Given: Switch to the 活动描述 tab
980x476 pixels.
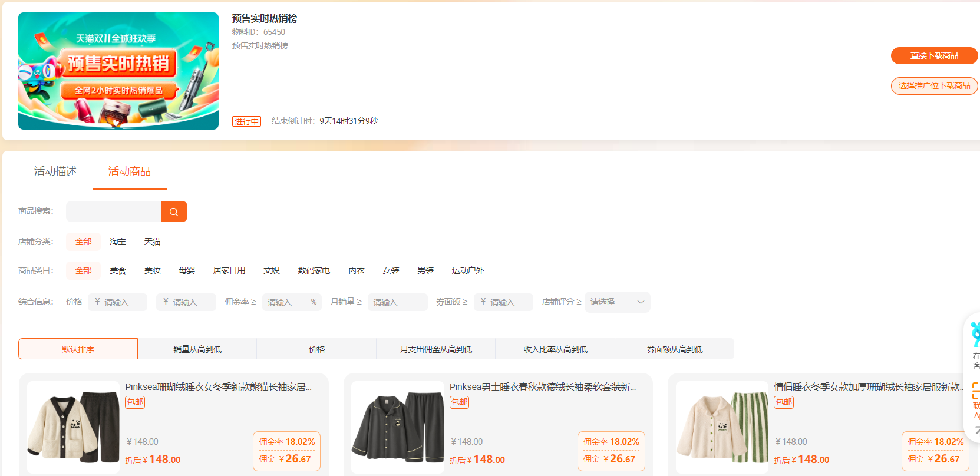Looking at the screenshot, I should [55, 171].
